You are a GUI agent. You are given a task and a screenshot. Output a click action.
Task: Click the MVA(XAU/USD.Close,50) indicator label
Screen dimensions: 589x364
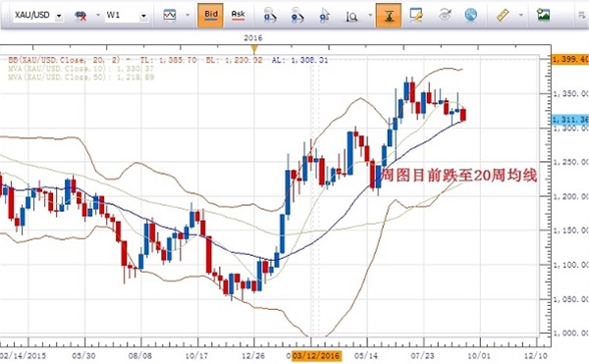click(x=80, y=78)
